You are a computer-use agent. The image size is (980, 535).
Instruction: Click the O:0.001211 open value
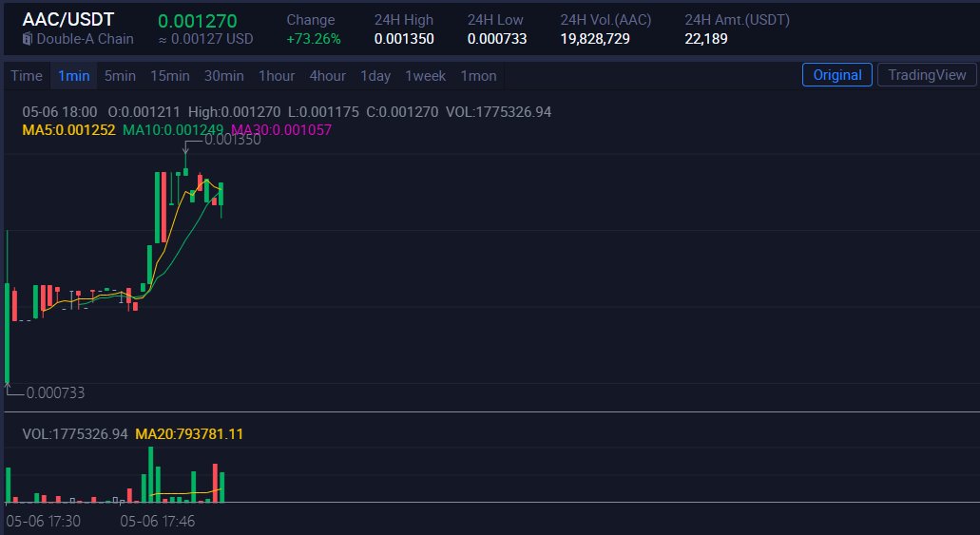[x=144, y=112]
